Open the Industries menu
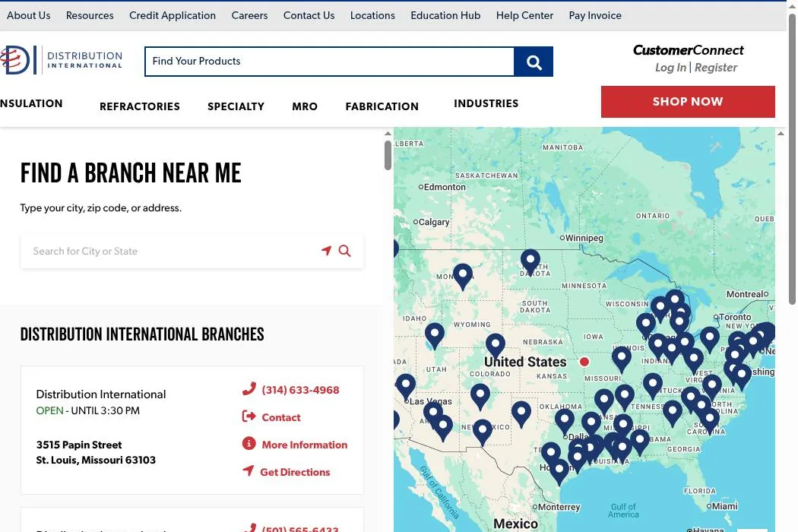Image resolution: width=798 pixels, height=532 pixels. pyautogui.click(x=486, y=103)
